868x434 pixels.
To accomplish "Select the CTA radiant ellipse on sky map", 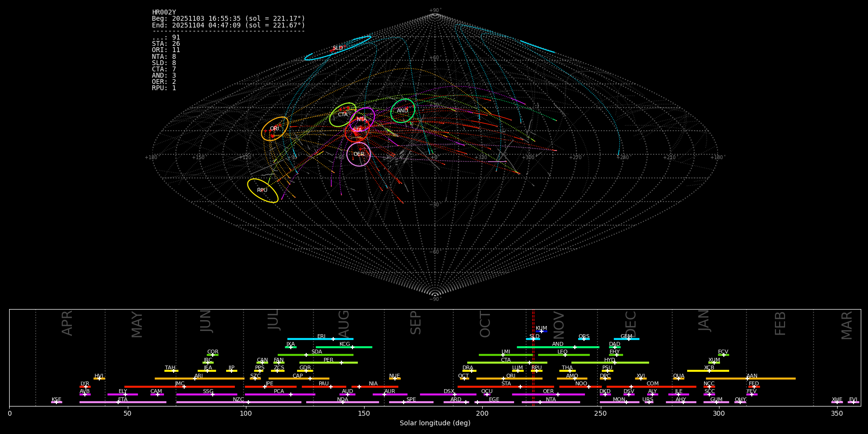I will pyautogui.click(x=343, y=115).
